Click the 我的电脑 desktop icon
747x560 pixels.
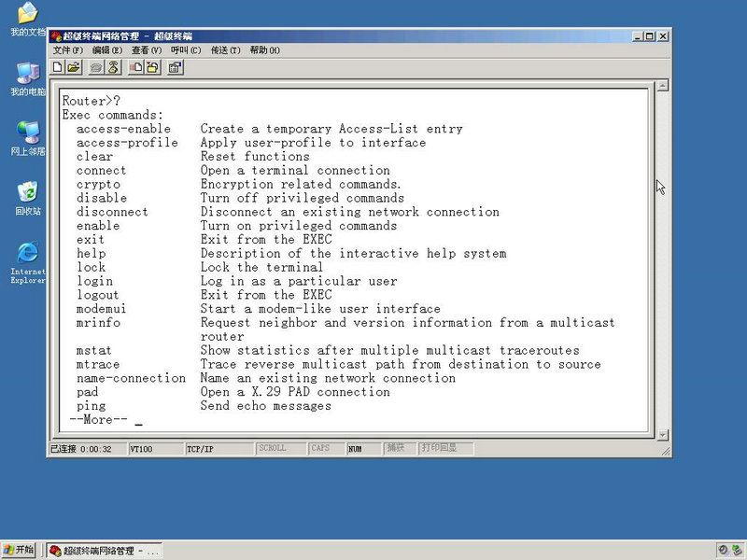point(28,78)
